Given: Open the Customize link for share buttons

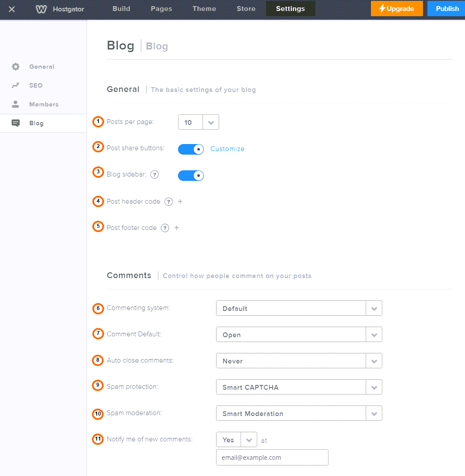Looking at the screenshot, I should coord(227,149).
